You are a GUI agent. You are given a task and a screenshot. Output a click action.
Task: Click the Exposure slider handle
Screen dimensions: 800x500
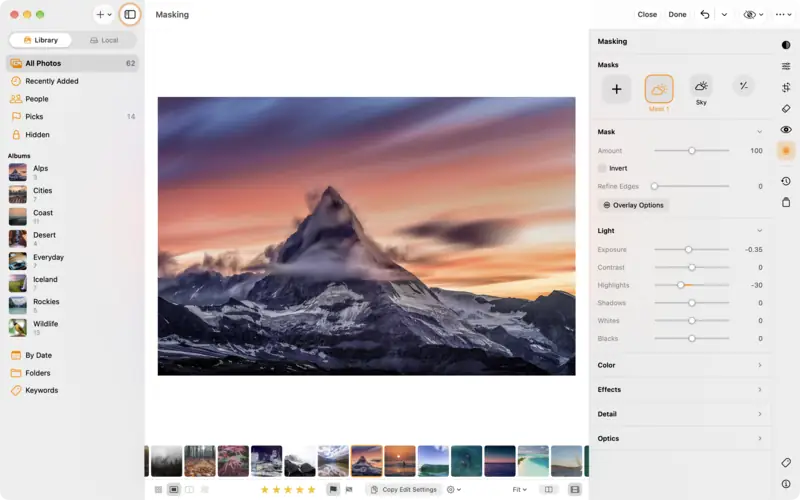(x=688, y=249)
